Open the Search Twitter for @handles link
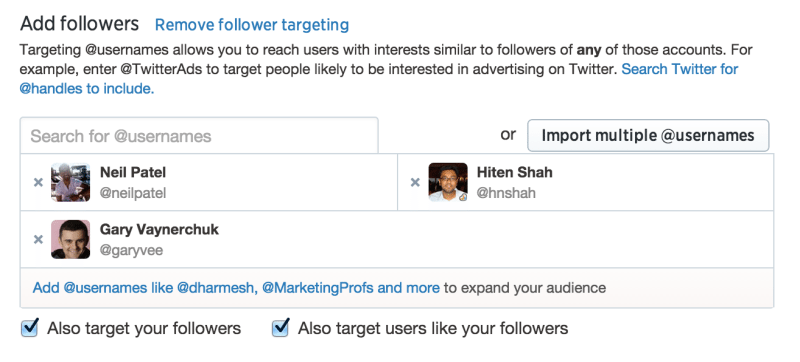This screenshot has width=800, height=362. (680, 69)
